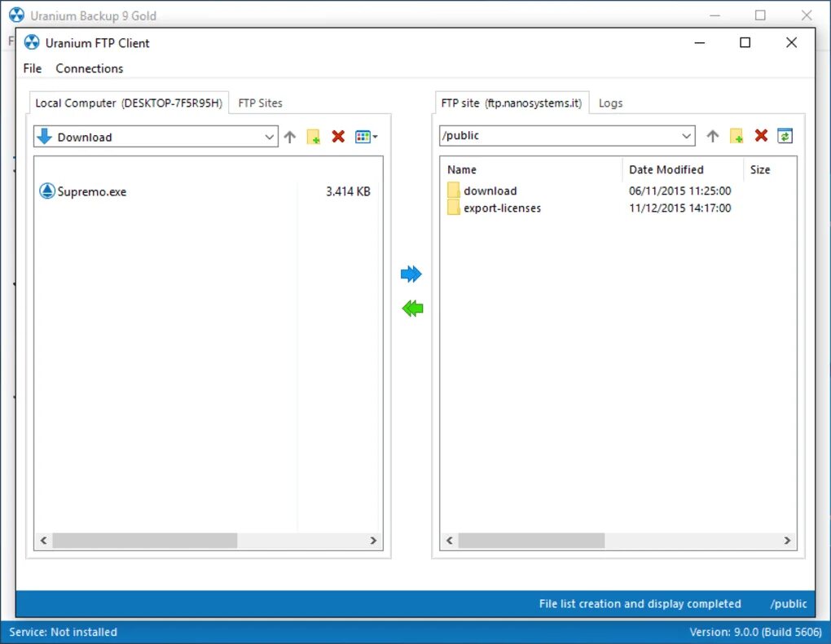
Task: Delete selected FTP item with red X
Action: click(761, 136)
